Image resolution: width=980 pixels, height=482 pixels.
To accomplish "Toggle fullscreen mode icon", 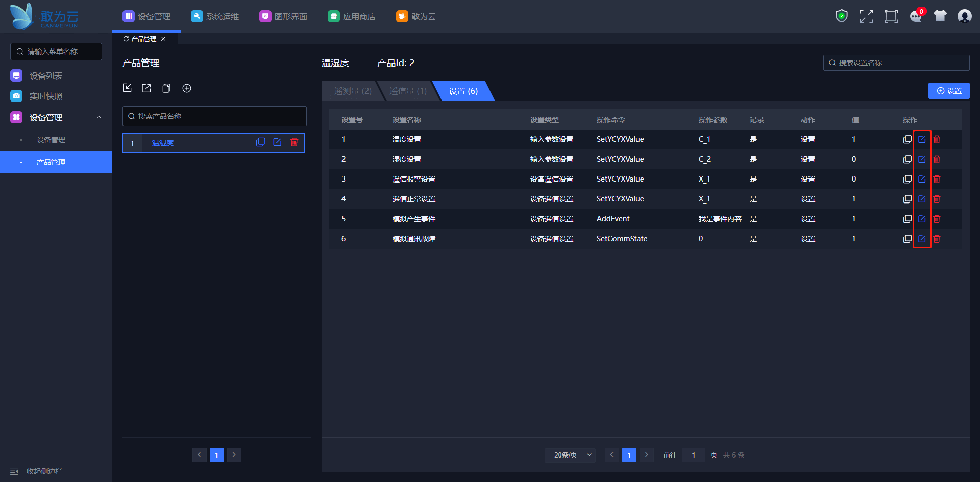I will [x=866, y=16].
